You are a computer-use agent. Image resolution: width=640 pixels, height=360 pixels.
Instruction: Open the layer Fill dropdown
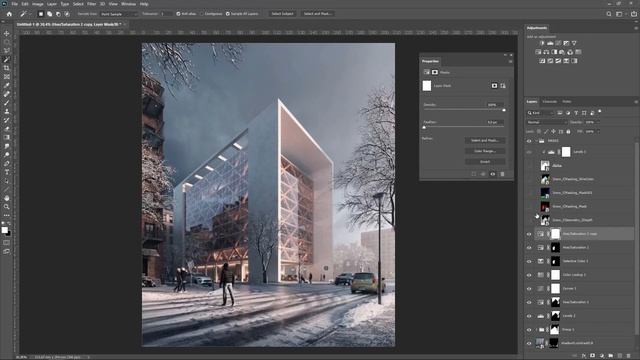pos(598,131)
